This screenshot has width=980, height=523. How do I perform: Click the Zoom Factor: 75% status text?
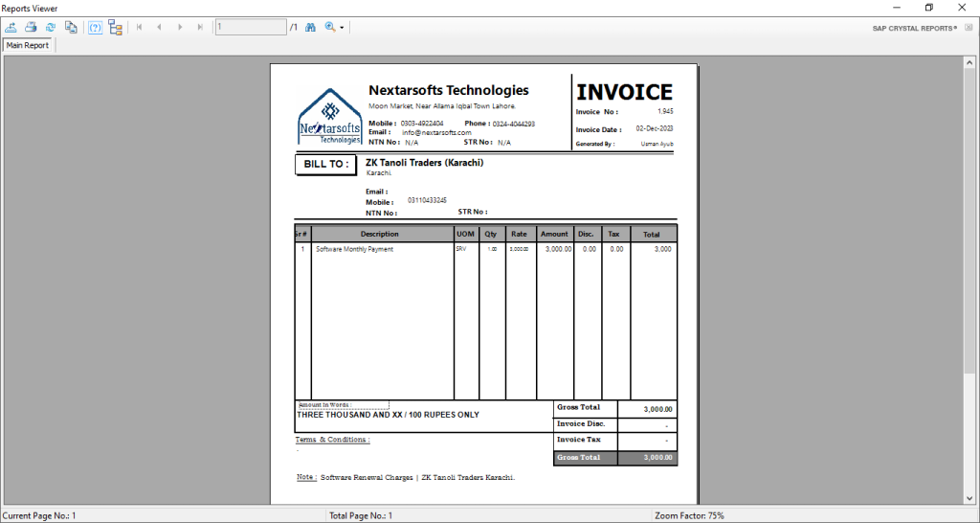tap(689, 516)
